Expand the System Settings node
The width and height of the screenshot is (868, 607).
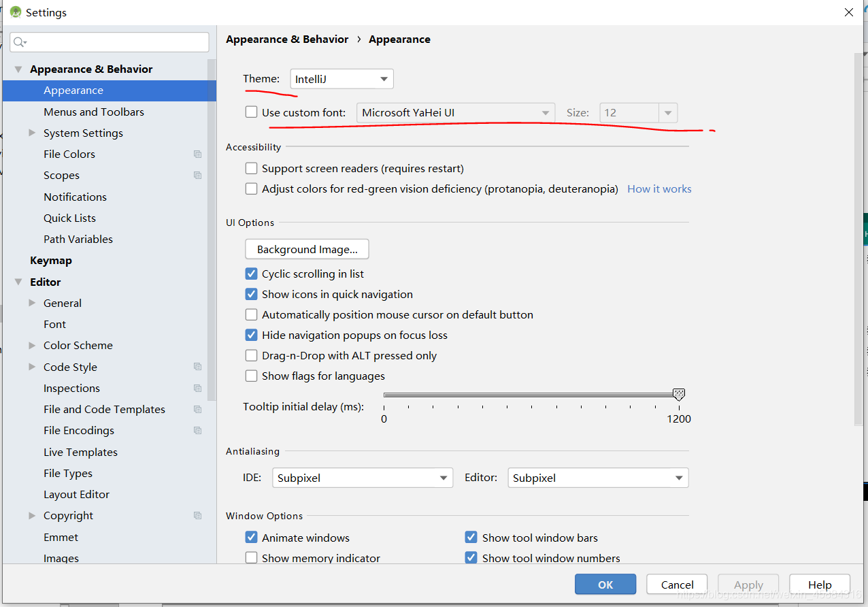pyautogui.click(x=32, y=133)
